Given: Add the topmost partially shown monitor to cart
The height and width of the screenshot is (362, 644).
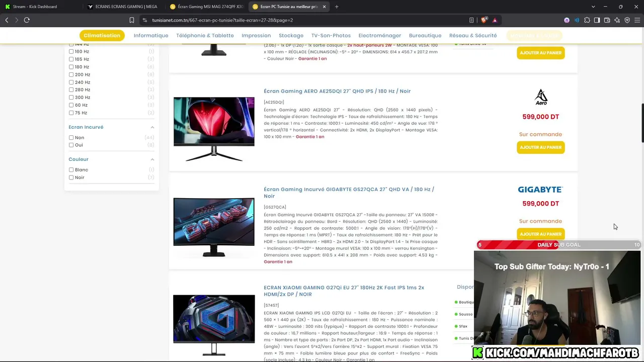Looking at the screenshot, I should 540,53.
